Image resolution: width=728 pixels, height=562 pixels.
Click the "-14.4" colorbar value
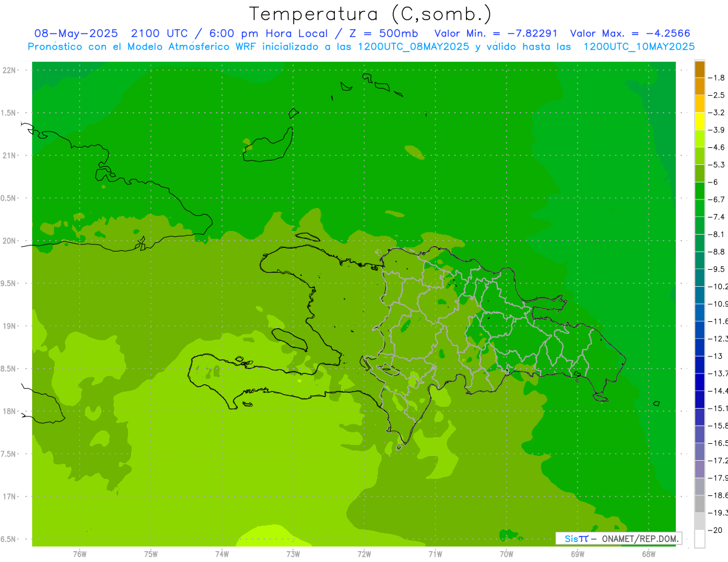[x=718, y=391]
